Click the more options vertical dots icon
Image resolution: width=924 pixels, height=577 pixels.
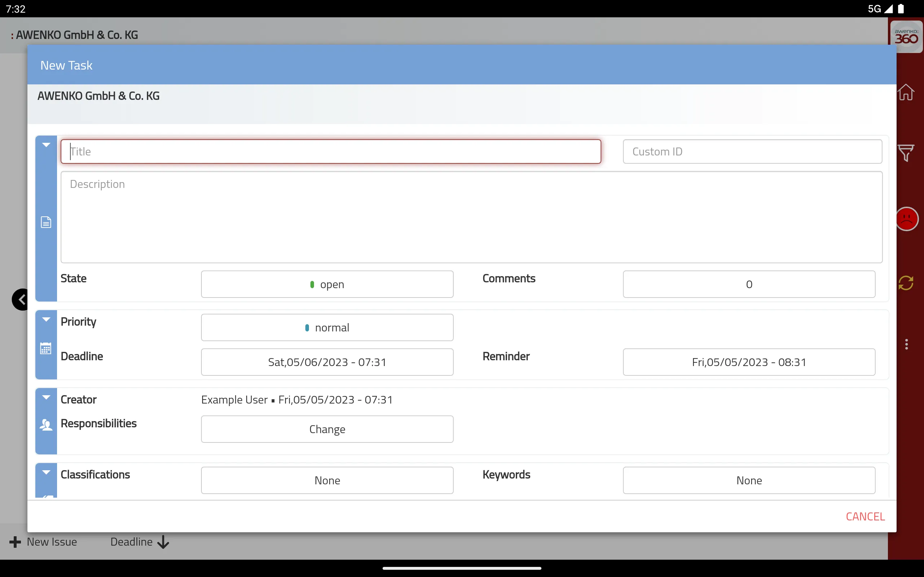(x=906, y=344)
